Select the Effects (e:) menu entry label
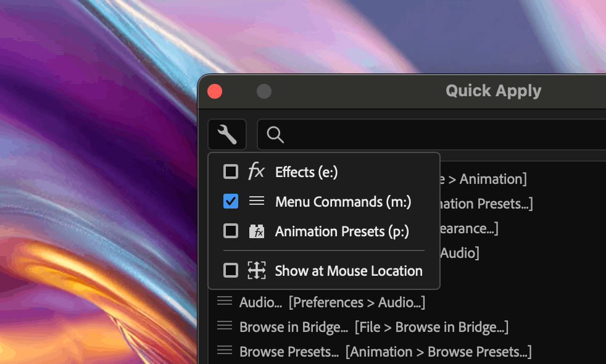Screen dimensions: 606x364 coord(307,172)
